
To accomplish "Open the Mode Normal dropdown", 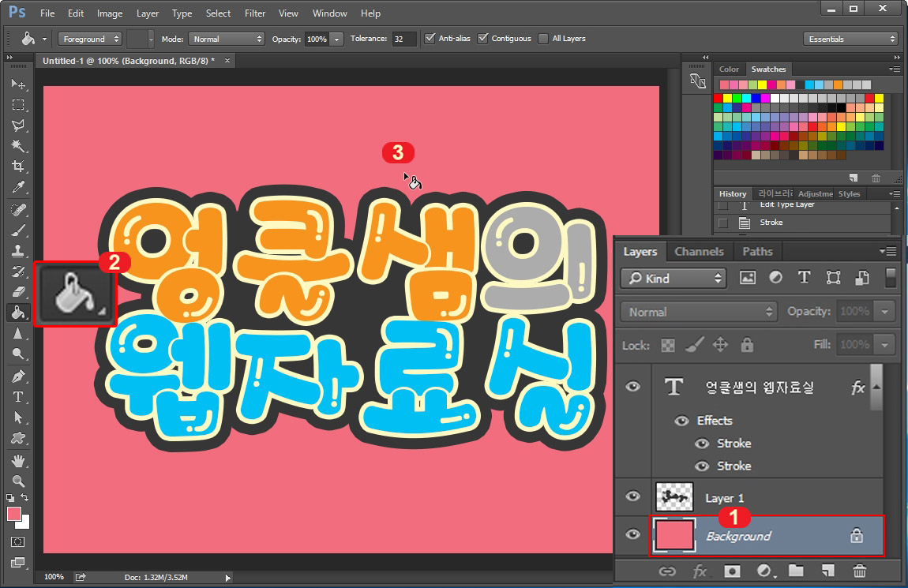I will pos(227,39).
